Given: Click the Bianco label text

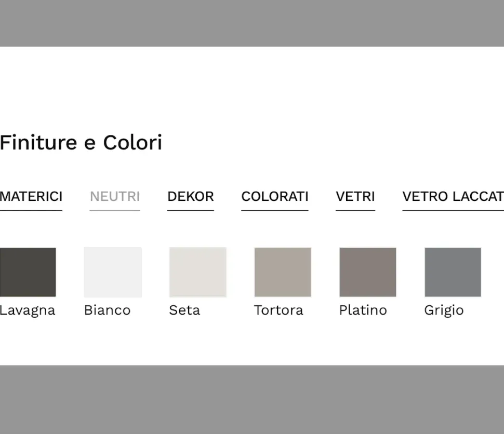Looking at the screenshot, I should click(x=107, y=310).
